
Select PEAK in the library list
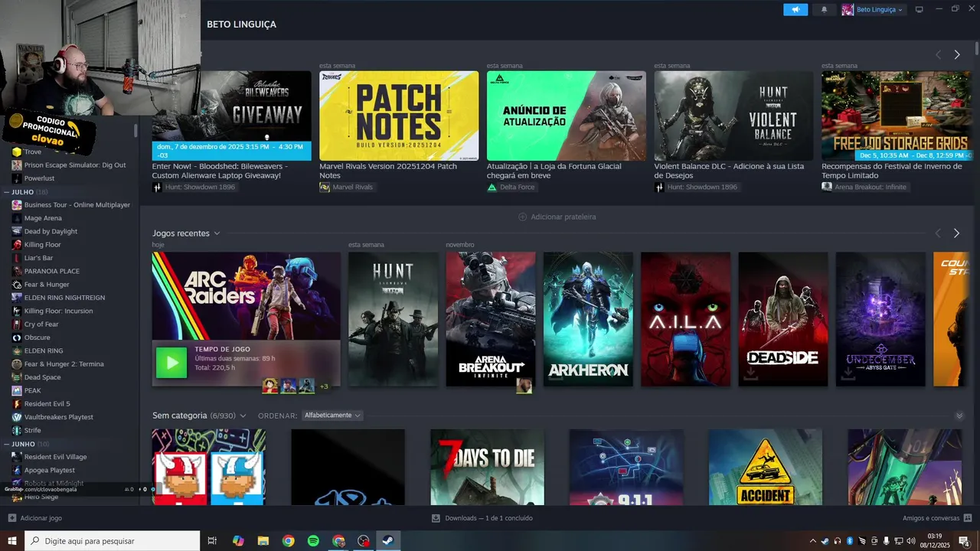[x=32, y=390]
